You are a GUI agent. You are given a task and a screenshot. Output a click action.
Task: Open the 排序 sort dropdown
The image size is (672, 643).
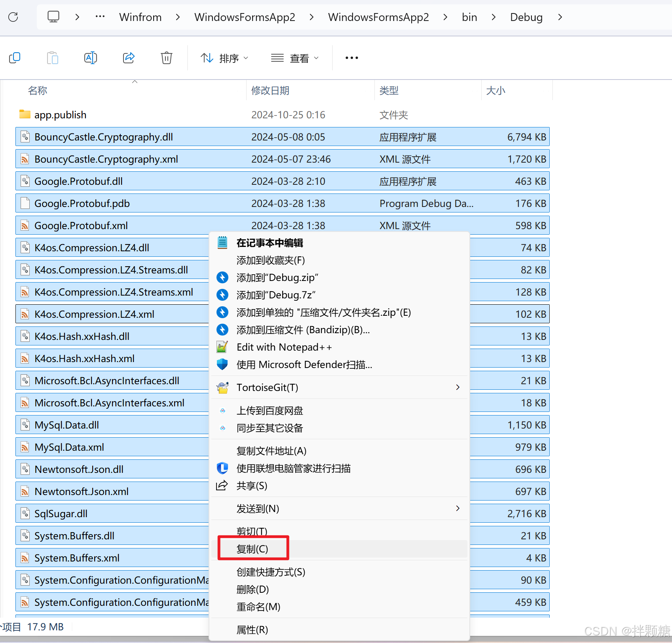tap(225, 58)
